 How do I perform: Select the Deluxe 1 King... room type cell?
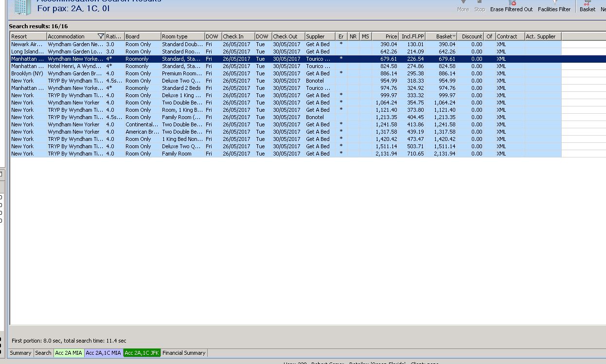coord(183,95)
